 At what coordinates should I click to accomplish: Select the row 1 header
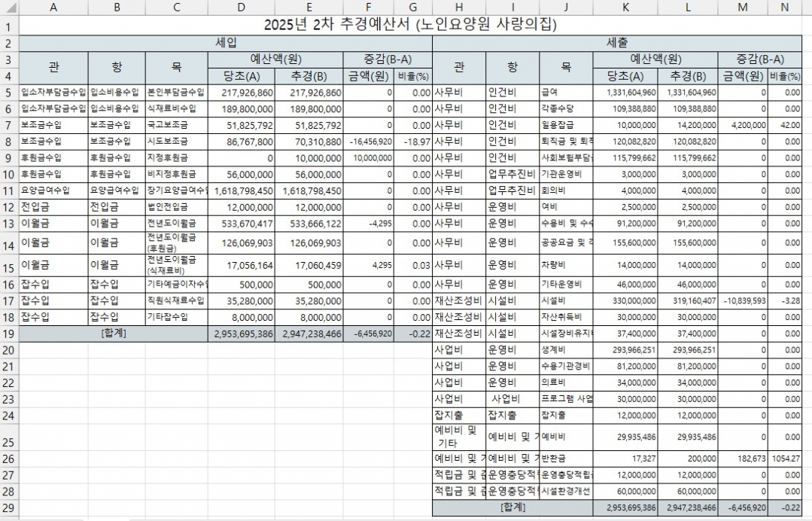[x=9, y=26]
